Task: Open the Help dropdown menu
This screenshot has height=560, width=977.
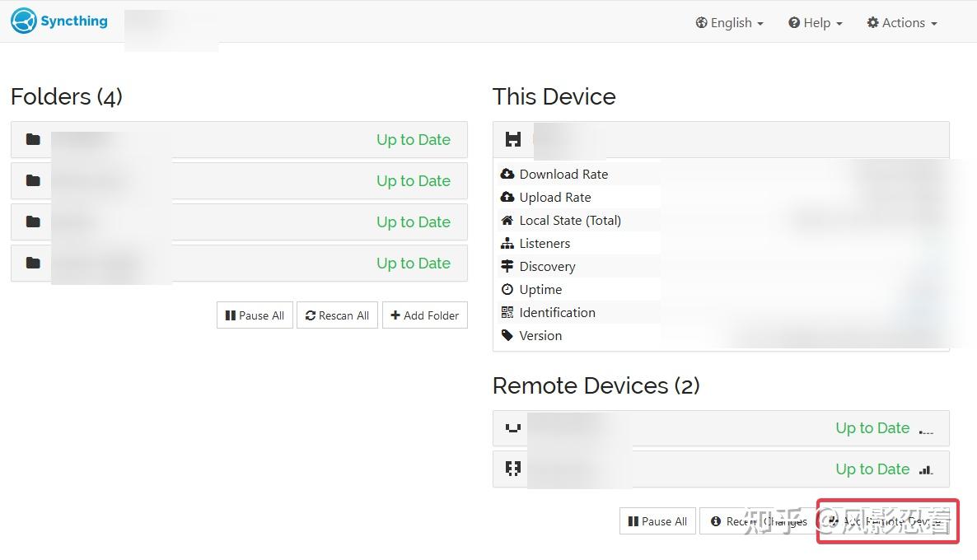Action: pyautogui.click(x=815, y=23)
